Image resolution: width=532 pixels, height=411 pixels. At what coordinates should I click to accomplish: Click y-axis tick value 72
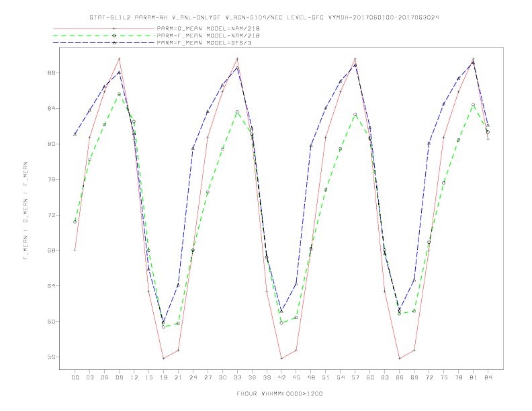[51, 215]
